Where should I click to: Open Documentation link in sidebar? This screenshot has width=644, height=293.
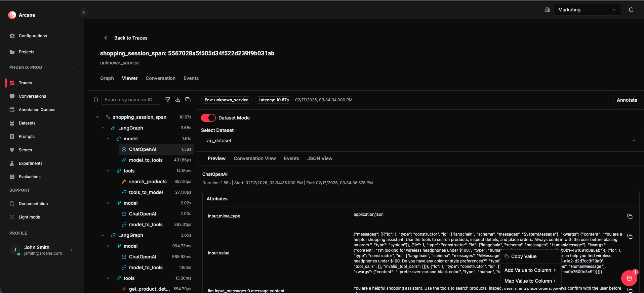[33, 204]
